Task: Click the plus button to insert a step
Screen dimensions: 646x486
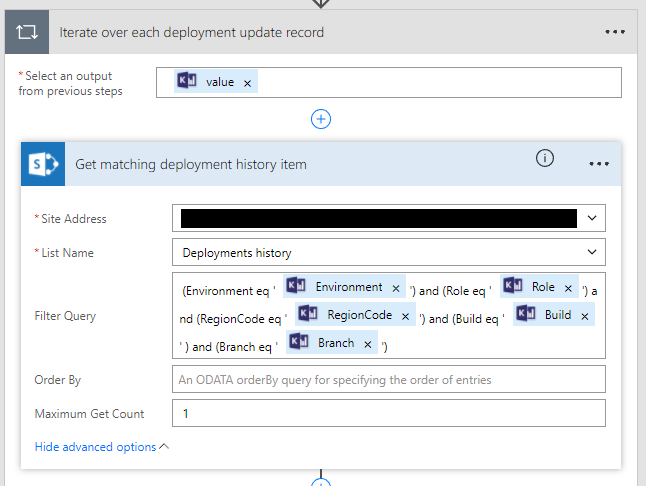Action: pos(321,119)
